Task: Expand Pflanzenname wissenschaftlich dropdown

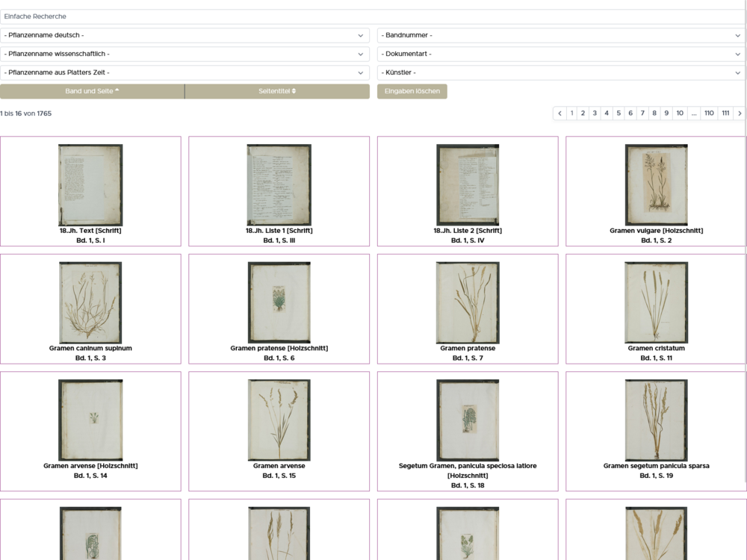Action: (185, 54)
